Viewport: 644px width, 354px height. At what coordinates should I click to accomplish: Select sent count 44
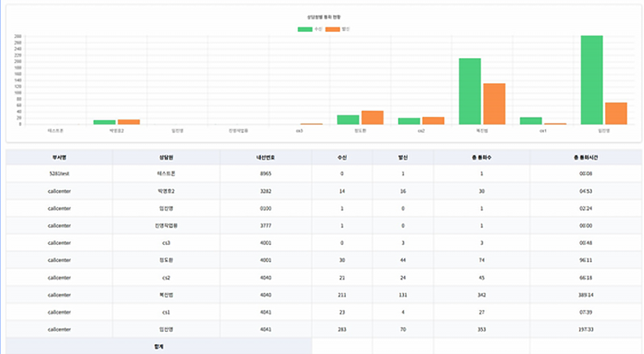tap(403, 260)
